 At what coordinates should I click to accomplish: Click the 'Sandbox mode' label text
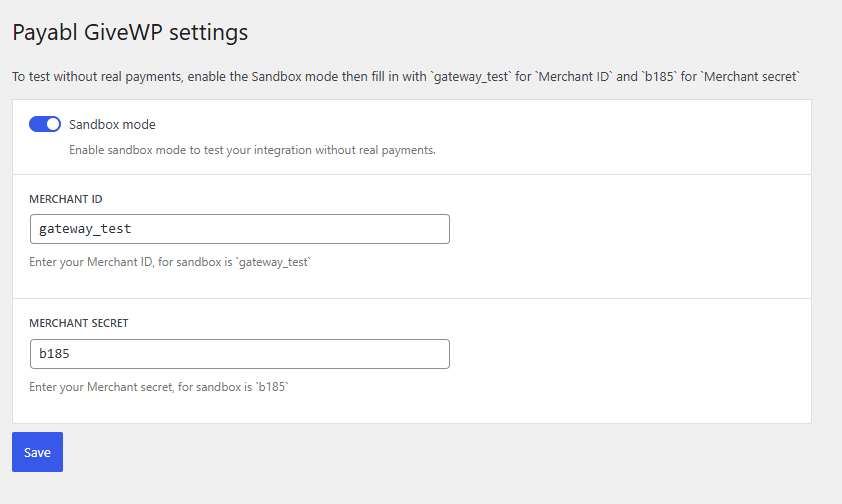[112, 125]
